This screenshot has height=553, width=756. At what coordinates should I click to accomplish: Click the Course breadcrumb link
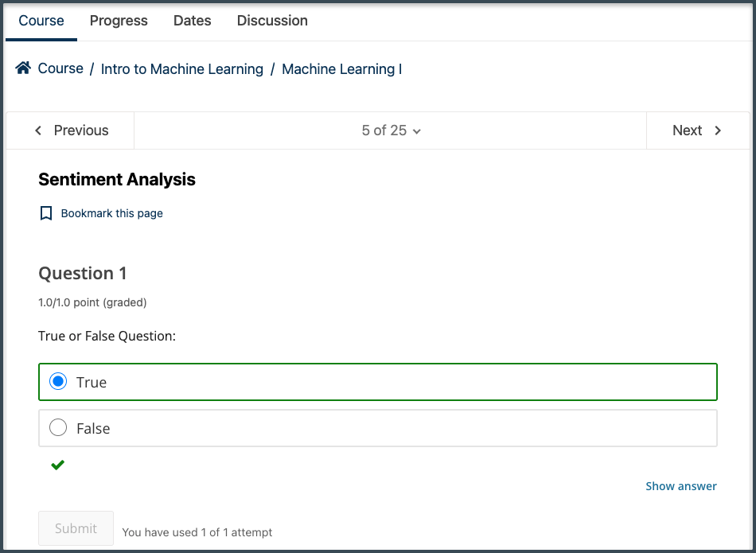pyautogui.click(x=60, y=68)
